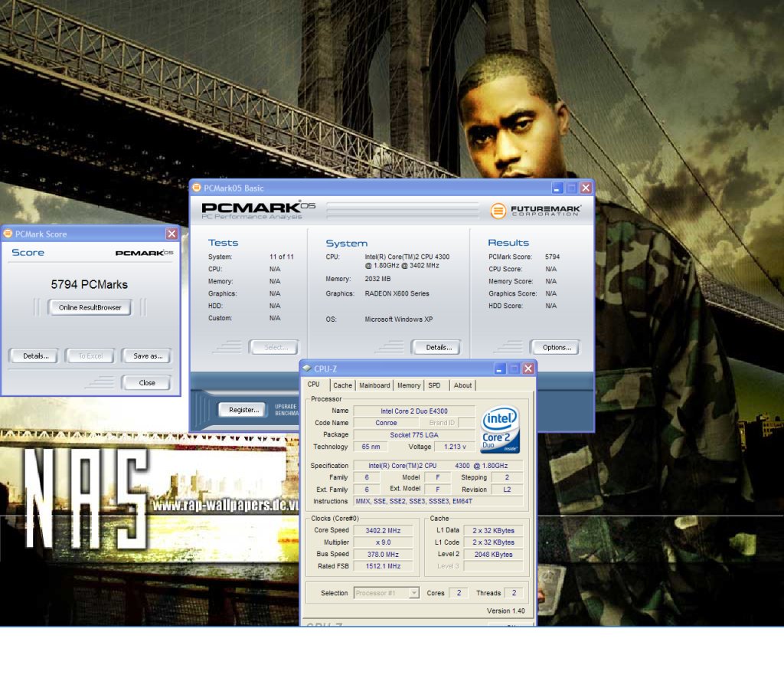Switch to the Mainboard tab in CPU-Z
The image size is (784, 691).
tap(374, 385)
